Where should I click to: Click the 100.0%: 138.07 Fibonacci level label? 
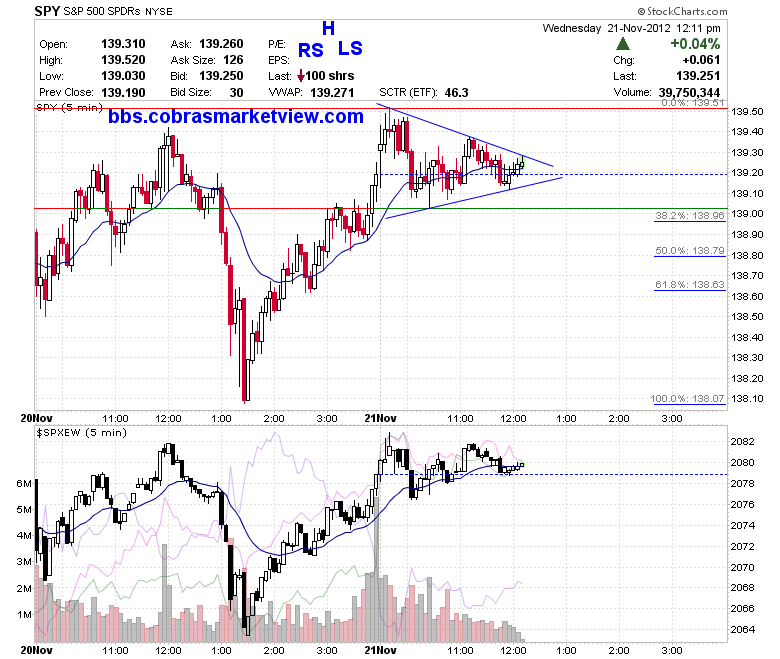[x=687, y=398]
